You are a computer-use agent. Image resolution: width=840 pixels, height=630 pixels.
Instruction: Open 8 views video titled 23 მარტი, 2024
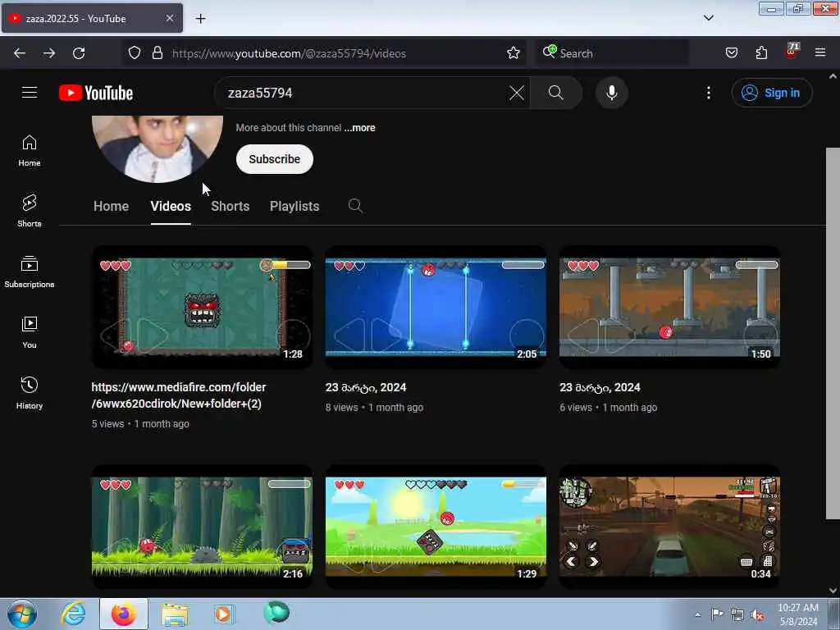pos(366,387)
